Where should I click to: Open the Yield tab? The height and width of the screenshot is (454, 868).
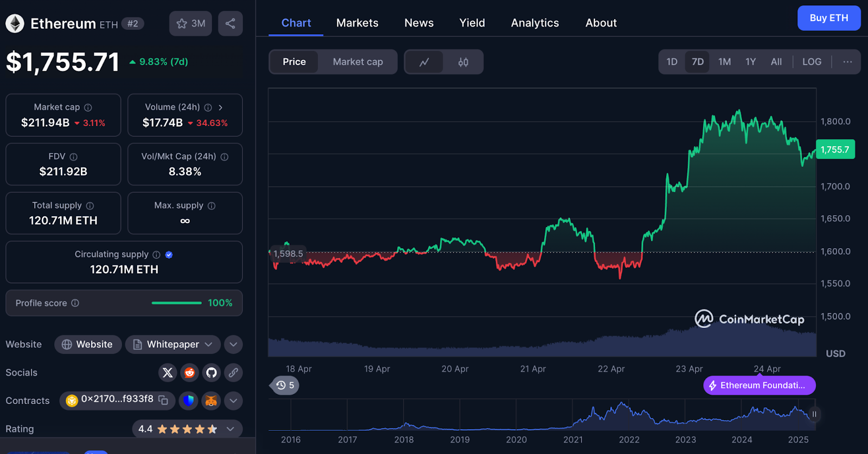[x=472, y=23]
